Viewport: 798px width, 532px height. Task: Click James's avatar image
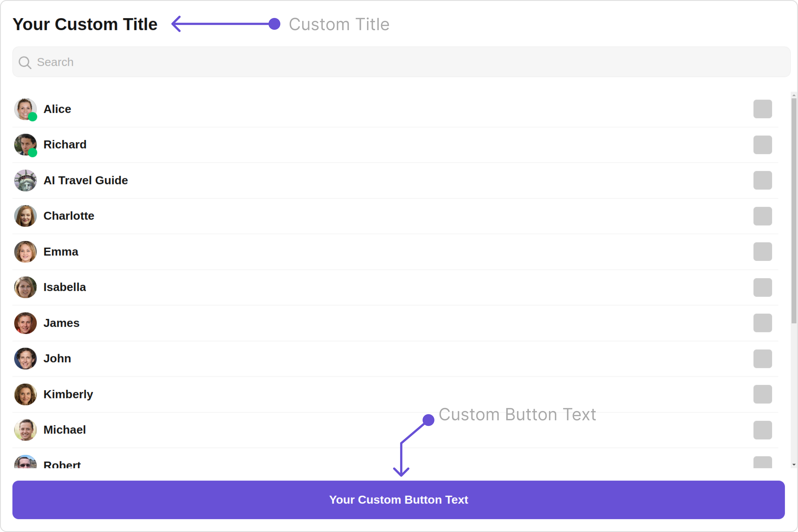click(25, 323)
